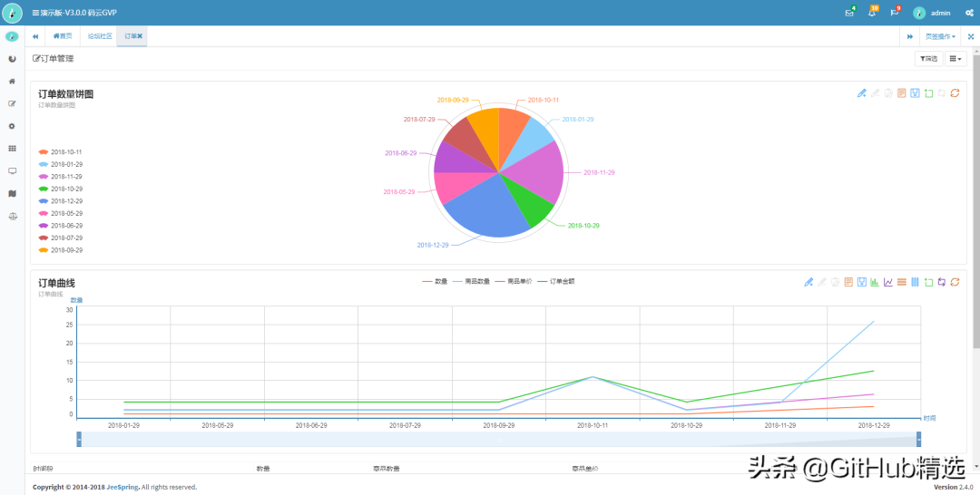980x495 pixels.
Task: Toggle 2018-12-29 pie legend entry
Action: 60,201
